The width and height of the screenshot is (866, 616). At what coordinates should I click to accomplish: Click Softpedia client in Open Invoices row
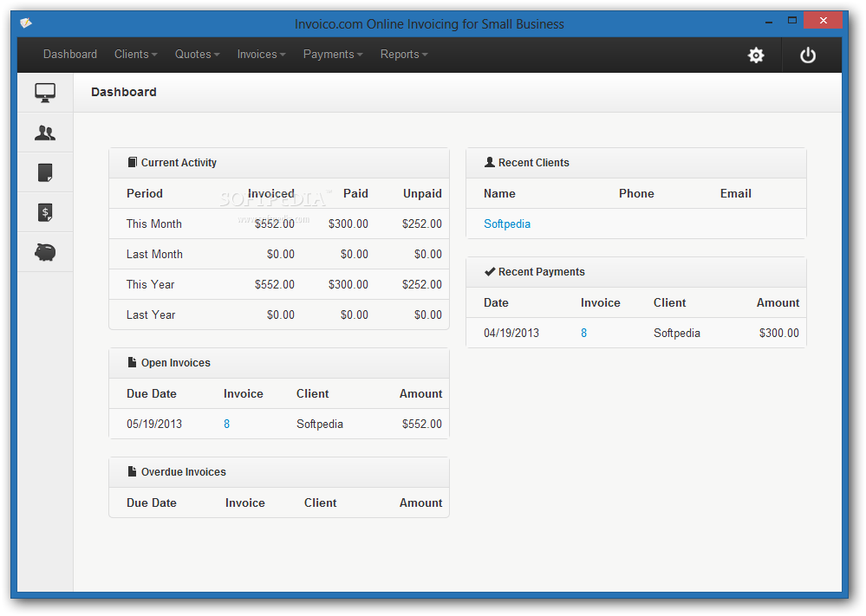[320, 424]
